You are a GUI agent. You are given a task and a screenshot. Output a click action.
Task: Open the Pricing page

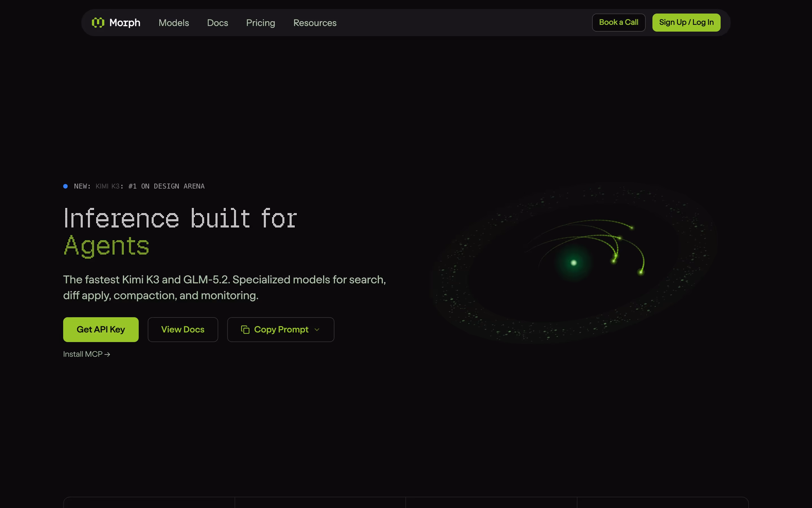click(261, 23)
